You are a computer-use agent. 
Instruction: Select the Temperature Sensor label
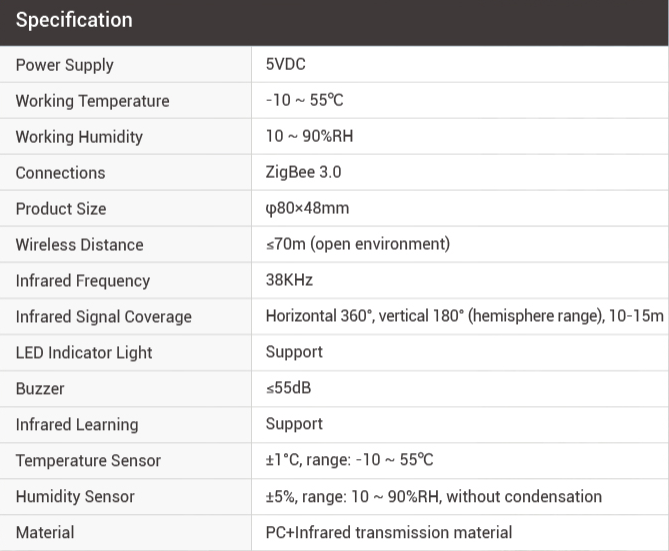[88, 461]
